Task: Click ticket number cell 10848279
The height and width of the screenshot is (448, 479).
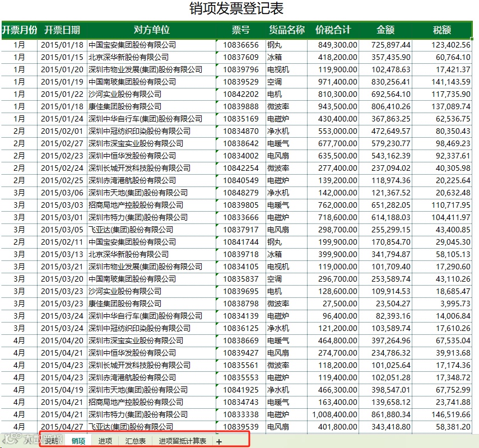Action: tap(241, 193)
